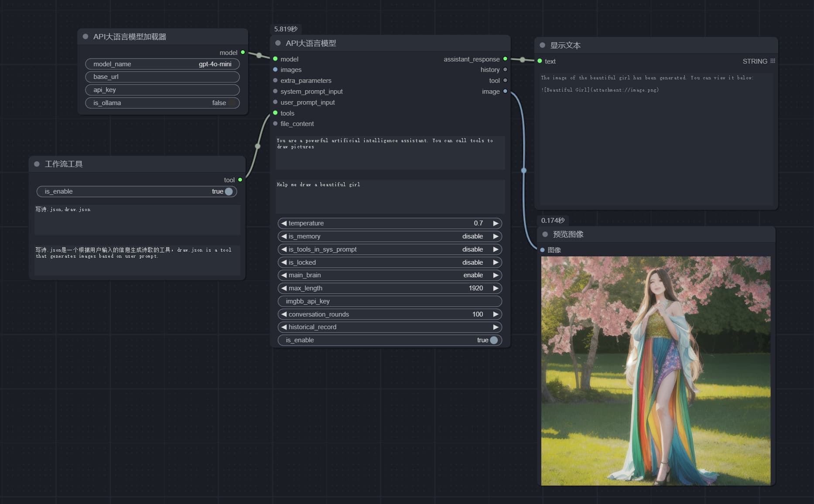Open the historical_record selector
This screenshot has width=814, height=504.
coord(390,327)
